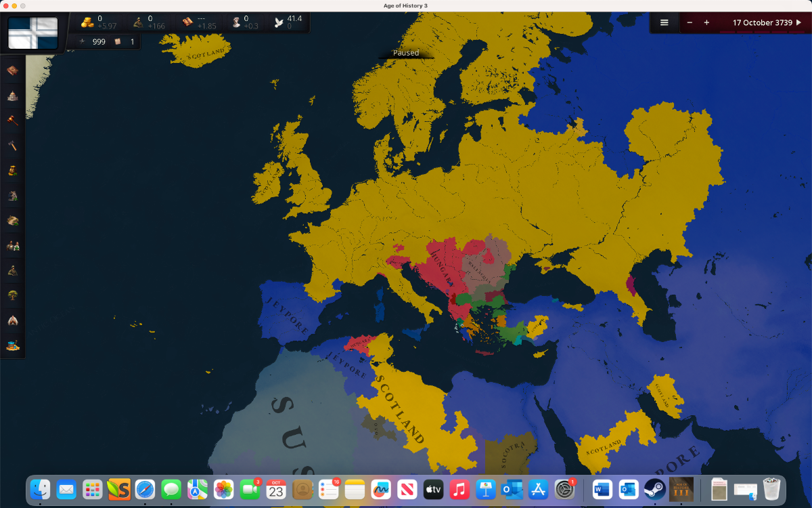Open the gavel laws icon in sidebar
Screen dimensions: 812x508
point(12,121)
